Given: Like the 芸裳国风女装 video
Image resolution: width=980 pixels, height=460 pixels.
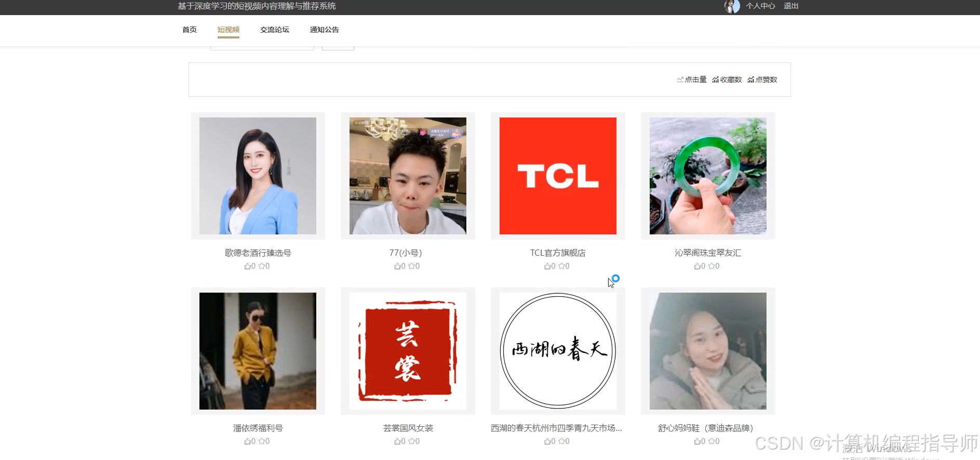Looking at the screenshot, I should point(398,441).
